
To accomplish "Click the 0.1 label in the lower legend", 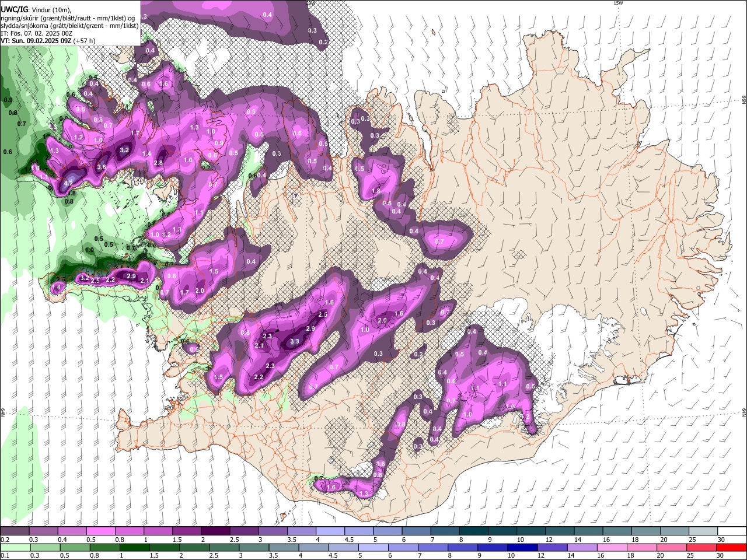I will click(5, 556).
